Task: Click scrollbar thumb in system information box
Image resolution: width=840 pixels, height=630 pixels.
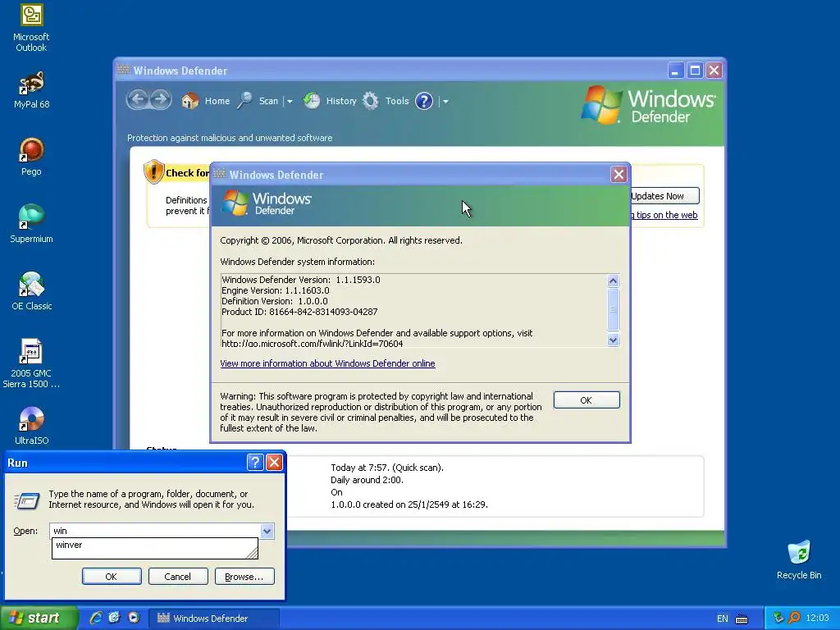Action: [x=613, y=309]
